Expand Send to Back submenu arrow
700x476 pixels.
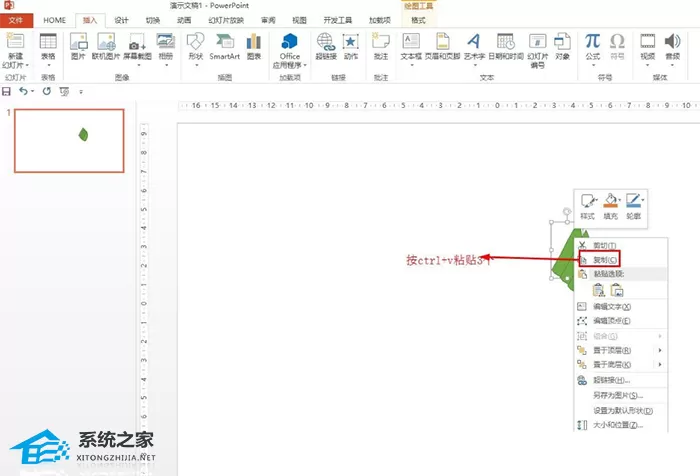(660, 364)
